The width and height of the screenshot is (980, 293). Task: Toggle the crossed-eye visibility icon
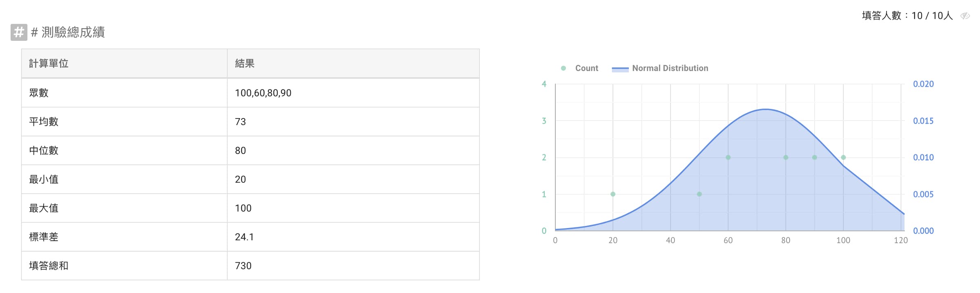(965, 16)
